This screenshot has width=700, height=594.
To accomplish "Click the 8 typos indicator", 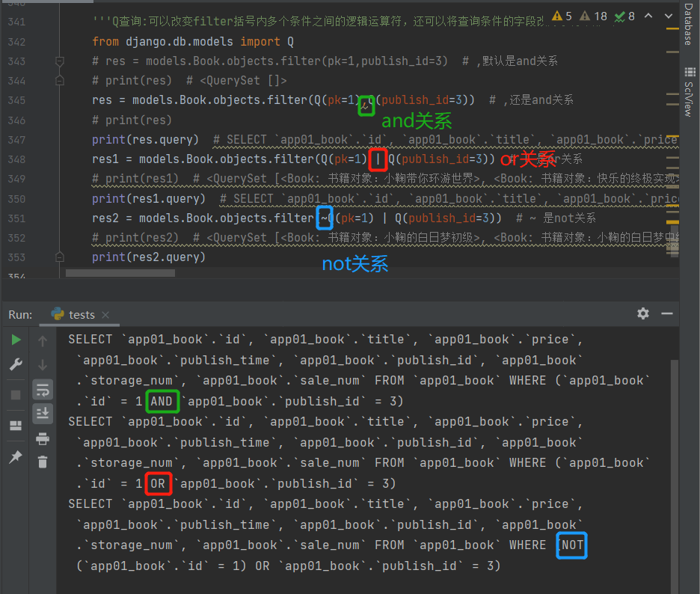I will click(624, 16).
